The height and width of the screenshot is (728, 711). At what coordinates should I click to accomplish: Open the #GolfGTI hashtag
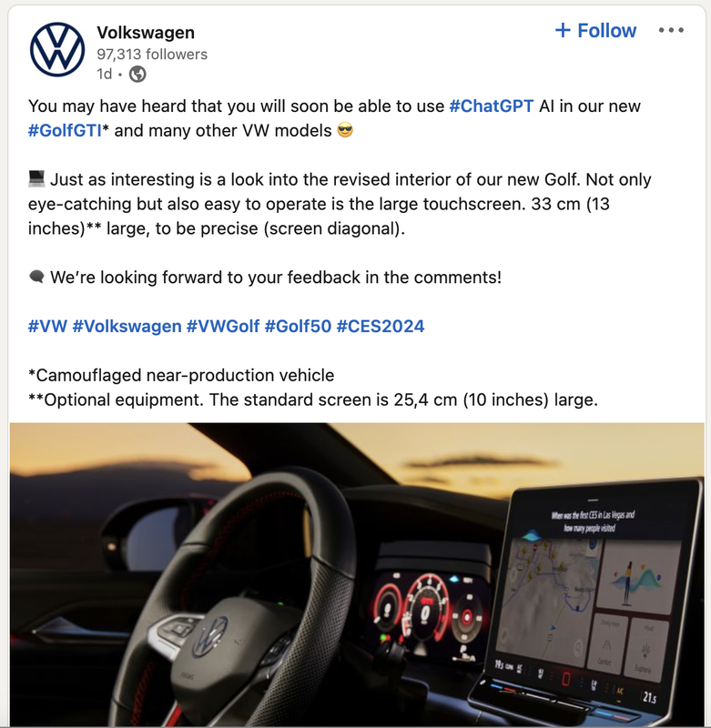(x=65, y=130)
